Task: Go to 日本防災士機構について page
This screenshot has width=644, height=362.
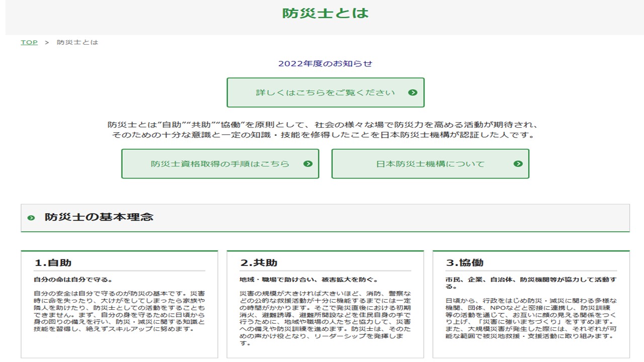Action: pos(430,164)
